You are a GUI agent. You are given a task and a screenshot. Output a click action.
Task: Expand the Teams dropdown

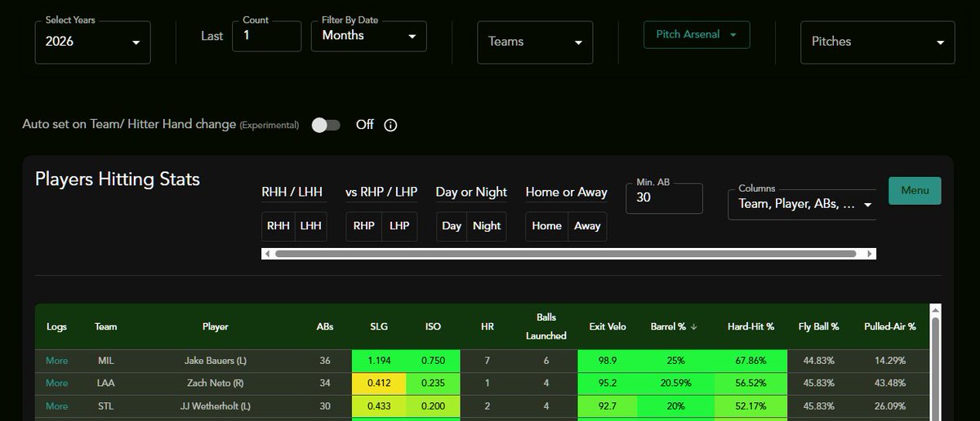pos(535,42)
